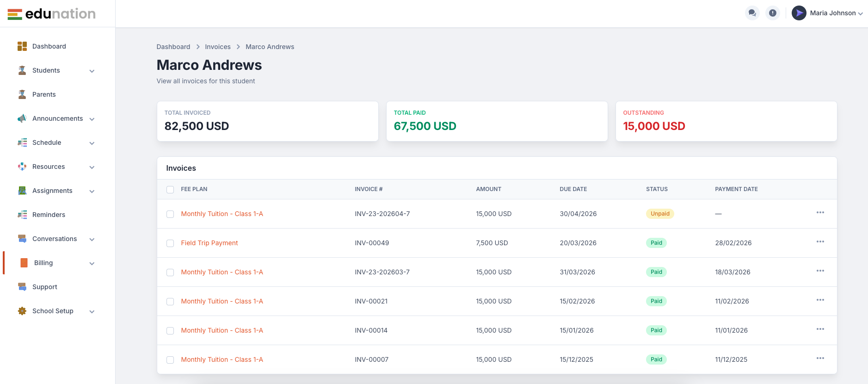Expand the Announcements submenu chevron
Screen dimensions: 868x384
pyautogui.click(x=92, y=119)
